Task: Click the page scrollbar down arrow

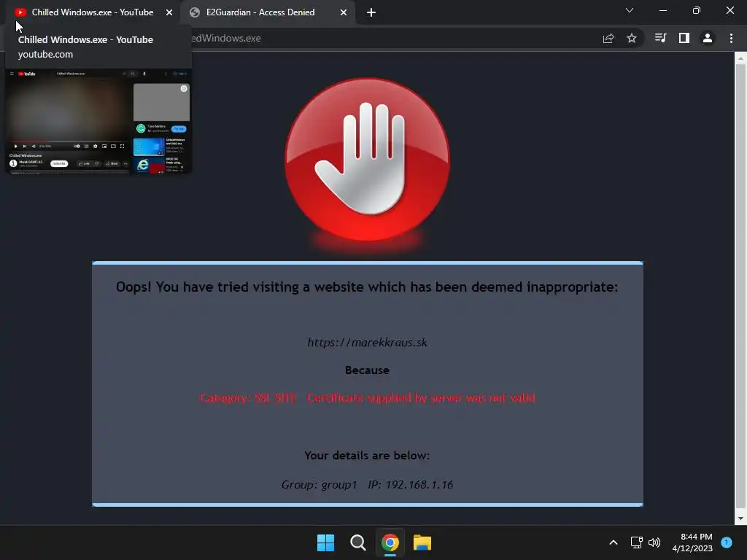Action: [x=740, y=518]
